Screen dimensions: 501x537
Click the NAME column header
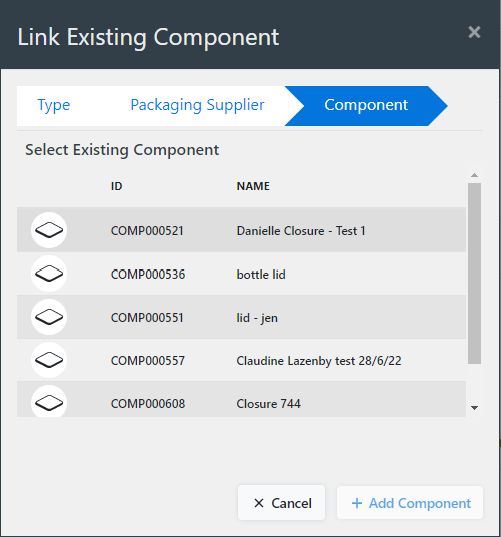point(253,186)
